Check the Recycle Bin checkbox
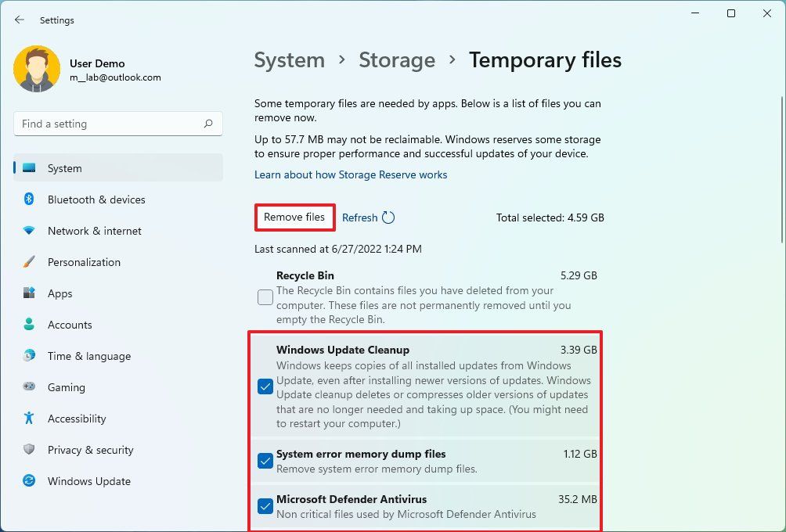 click(265, 297)
